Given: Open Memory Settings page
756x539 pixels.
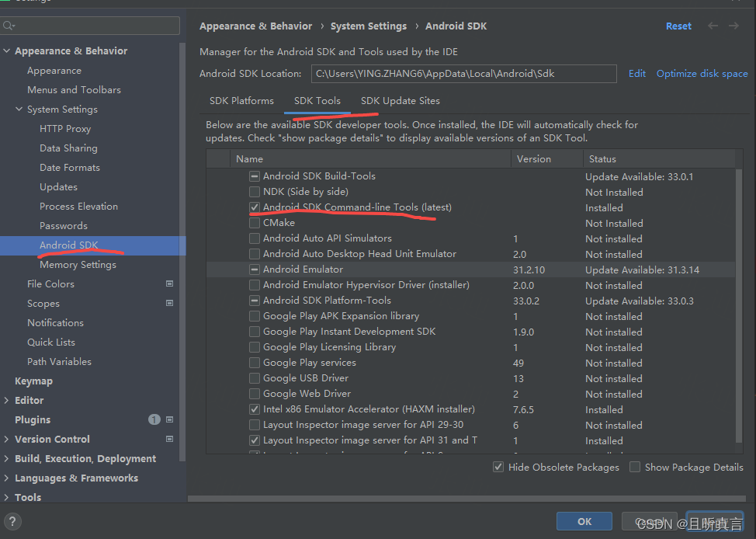Looking at the screenshot, I should pos(78,264).
